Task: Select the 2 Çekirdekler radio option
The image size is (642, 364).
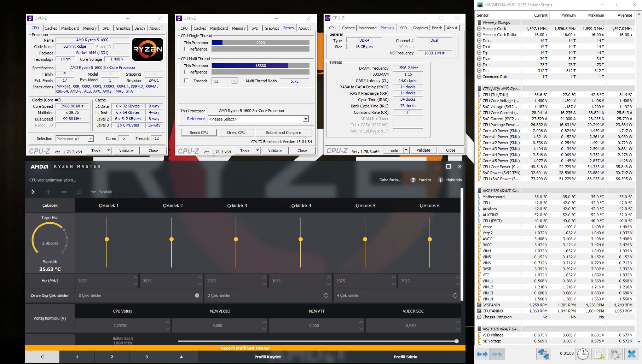Action: click(x=326, y=295)
